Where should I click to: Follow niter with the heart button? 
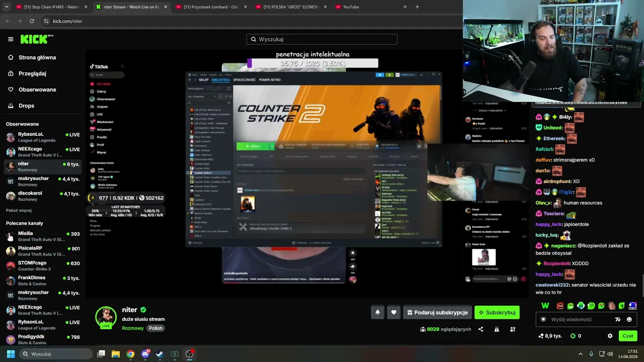[393, 312]
